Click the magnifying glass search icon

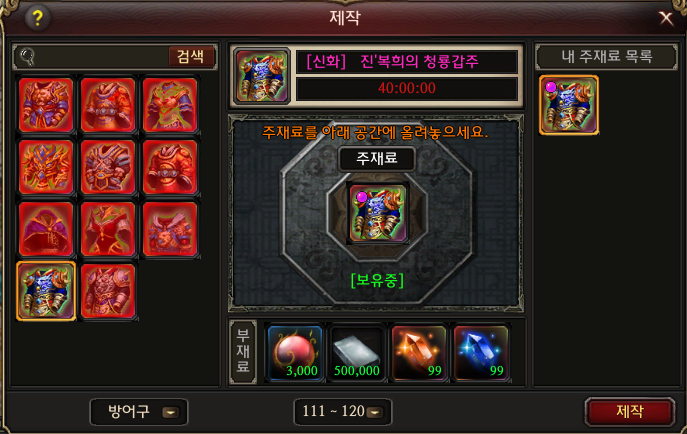[27, 56]
